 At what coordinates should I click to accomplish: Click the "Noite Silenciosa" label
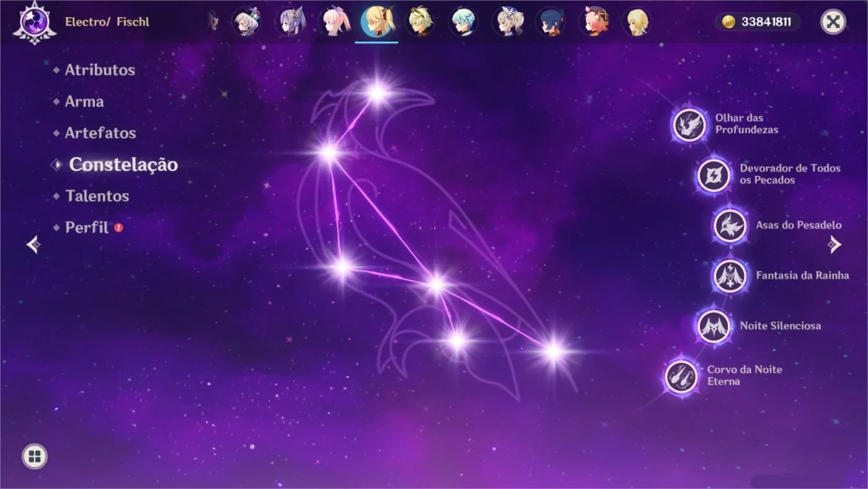point(780,326)
